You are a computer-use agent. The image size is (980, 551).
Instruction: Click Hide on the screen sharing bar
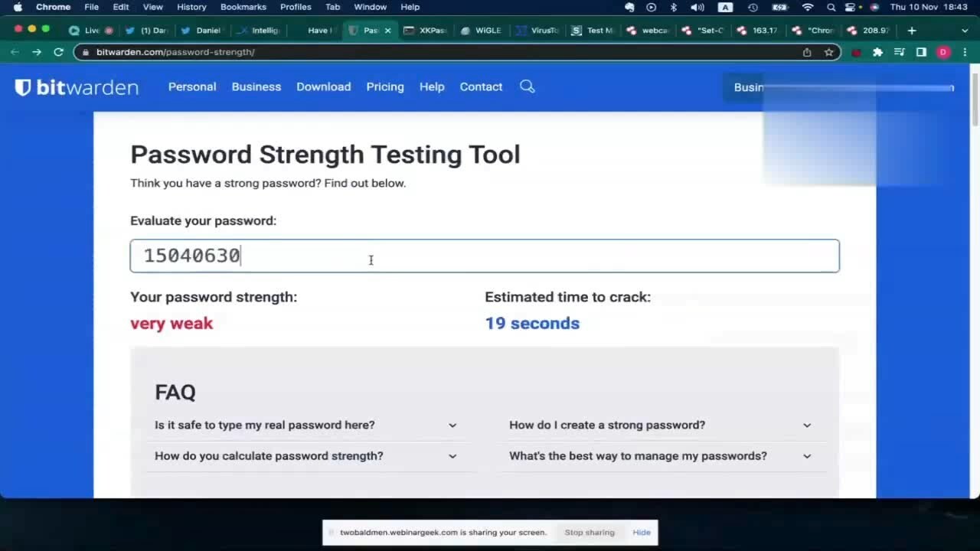642,533
